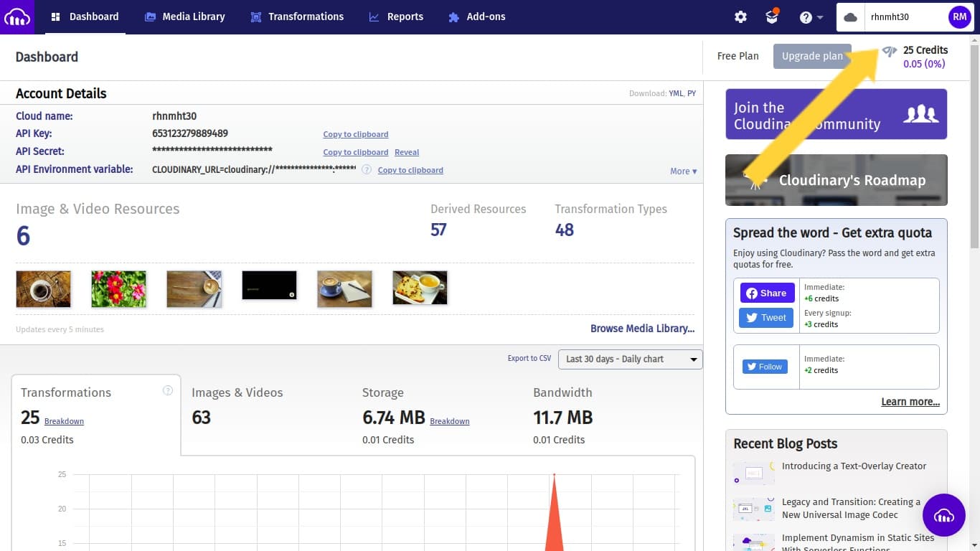Click the 25 Credits usage text
The height and width of the screenshot is (551, 980).
[x=925, y=50]
